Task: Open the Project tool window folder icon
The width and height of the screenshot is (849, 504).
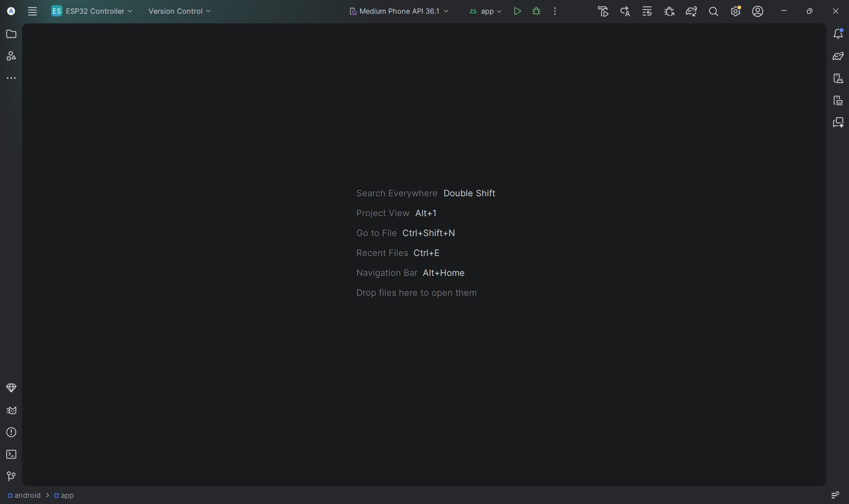Action: click(x=11, y=34)
